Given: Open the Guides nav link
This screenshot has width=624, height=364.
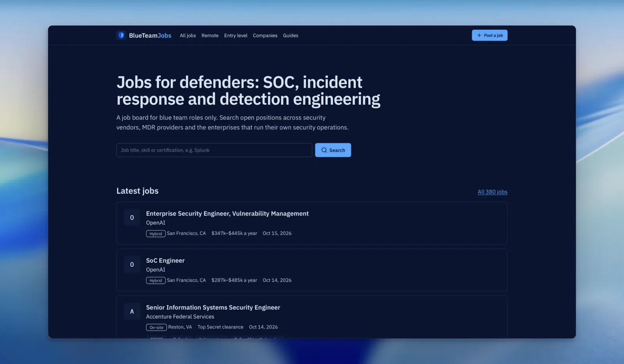Looking at the screenshot, I should point(291,35).
